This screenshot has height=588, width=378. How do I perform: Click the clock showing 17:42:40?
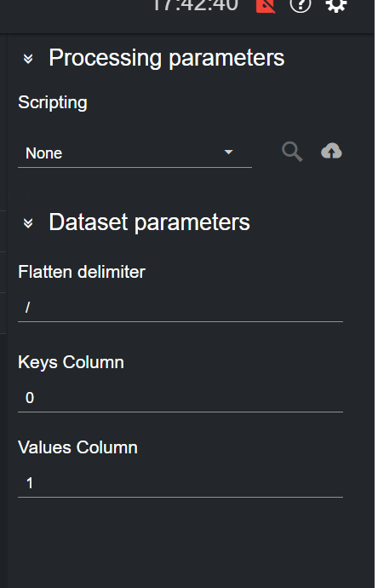click(x=195, y=5)
